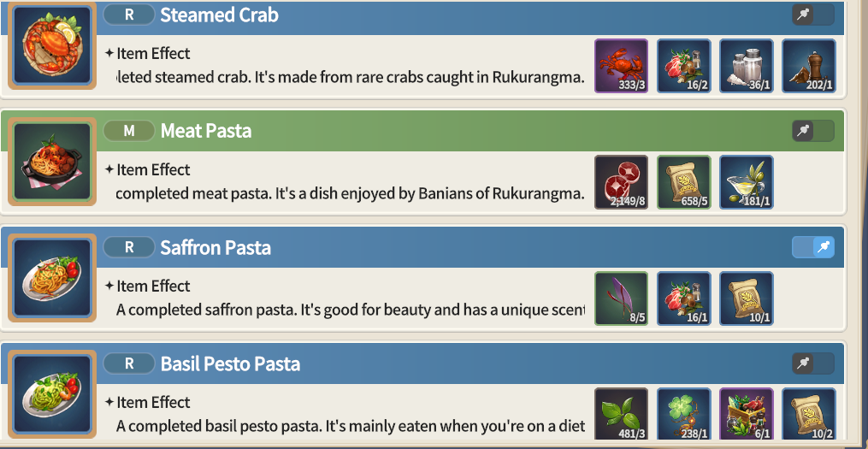Click the ingredient crate icon of Basil Pesto Pasta

(x=747, y=415)
